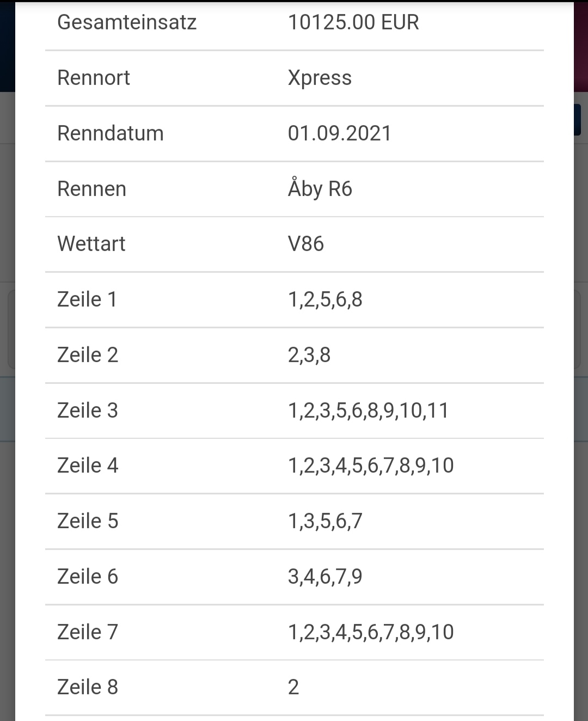
Task: Select the V86 bet type value
Action: tap(306, 244)
